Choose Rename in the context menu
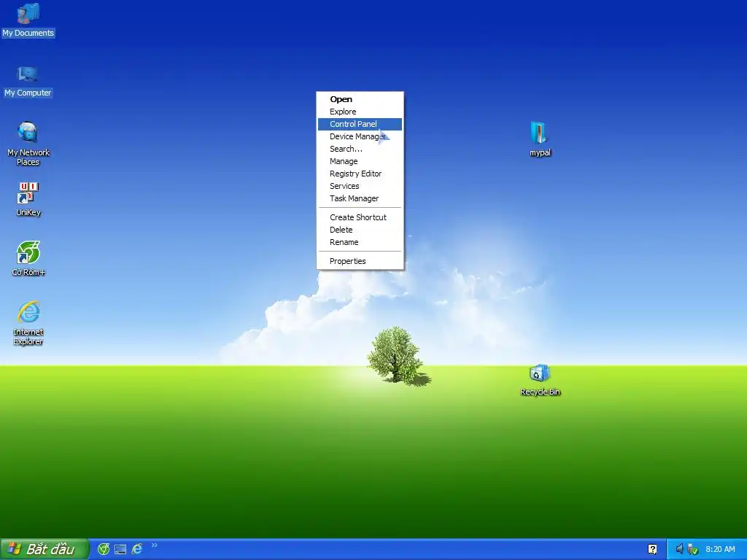The width and height of the screenshot is (747, 560). [360, 242]
